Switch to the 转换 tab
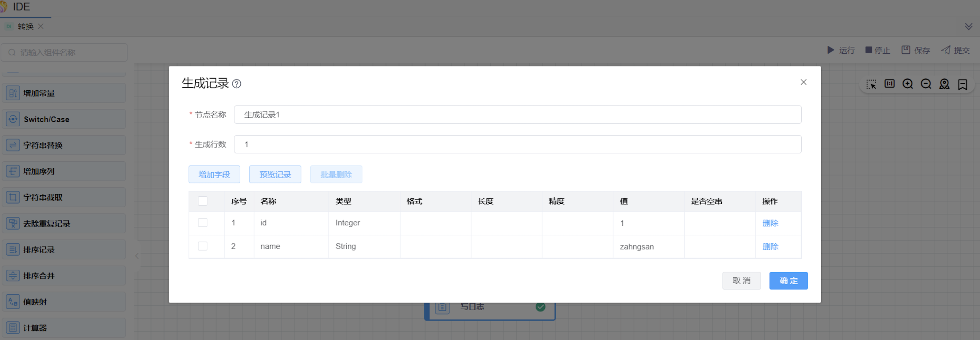Viewport: 980px width, 340px height. coord(25,26)
